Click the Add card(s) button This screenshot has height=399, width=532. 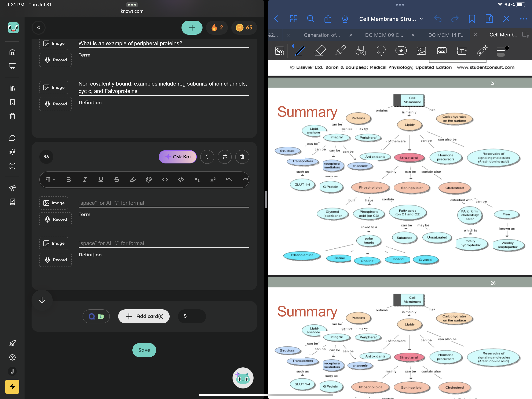144,316
